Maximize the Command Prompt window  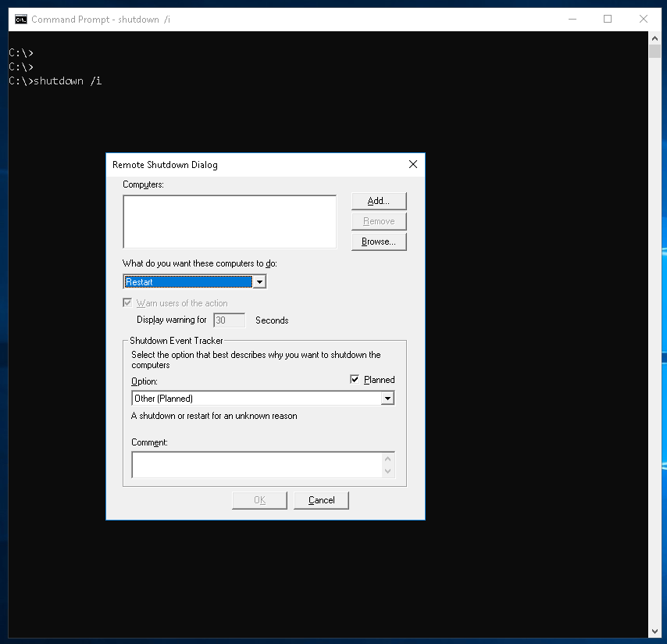[608, 20]
